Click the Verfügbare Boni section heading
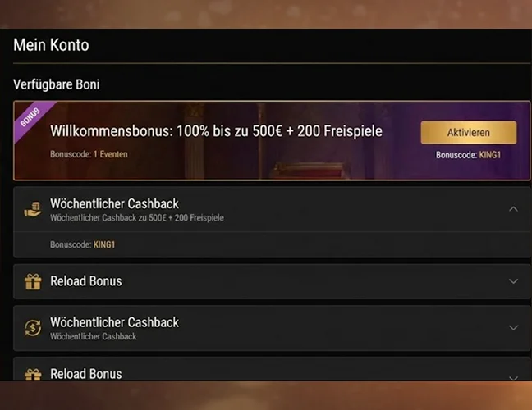This screenshot has height=410, width=532. tap(57, 84)
